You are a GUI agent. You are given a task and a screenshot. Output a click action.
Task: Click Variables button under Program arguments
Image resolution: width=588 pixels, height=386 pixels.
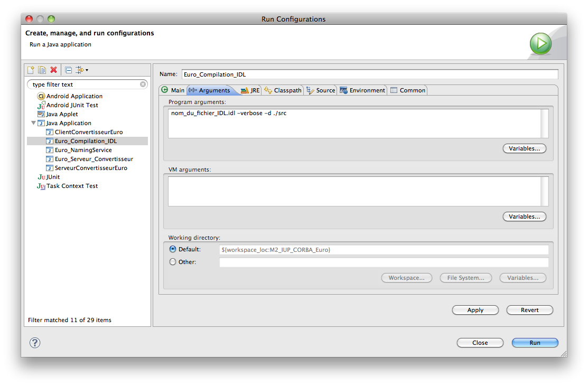coord(524,148)
